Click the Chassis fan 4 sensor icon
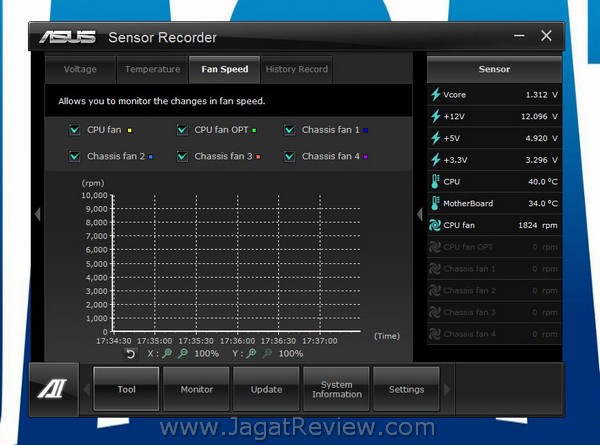Viewport: 600px width, 445px height. pyautogui.click(x=435, y=334)
